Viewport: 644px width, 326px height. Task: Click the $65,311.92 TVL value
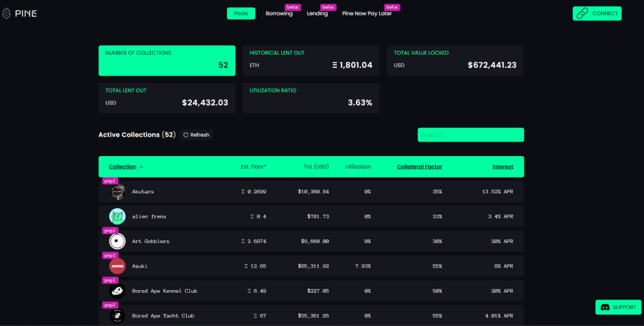[x=313, y=266]
